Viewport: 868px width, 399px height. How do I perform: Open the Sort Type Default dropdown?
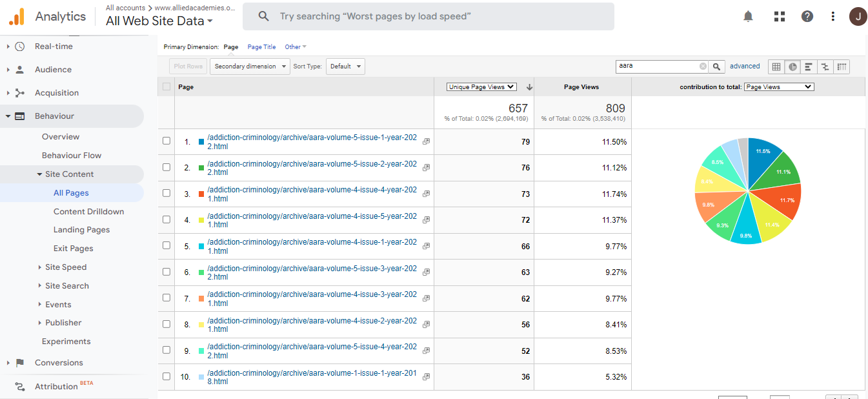(345, 66)
